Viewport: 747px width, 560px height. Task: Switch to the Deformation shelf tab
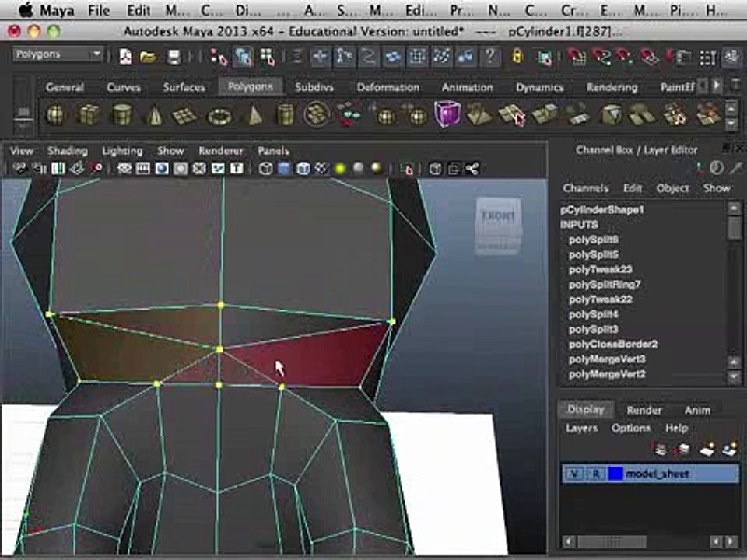[x=388, y=87]
